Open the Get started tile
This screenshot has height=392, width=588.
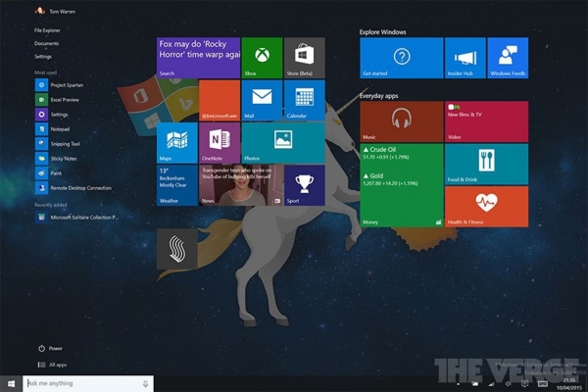(x=401, y=58)
